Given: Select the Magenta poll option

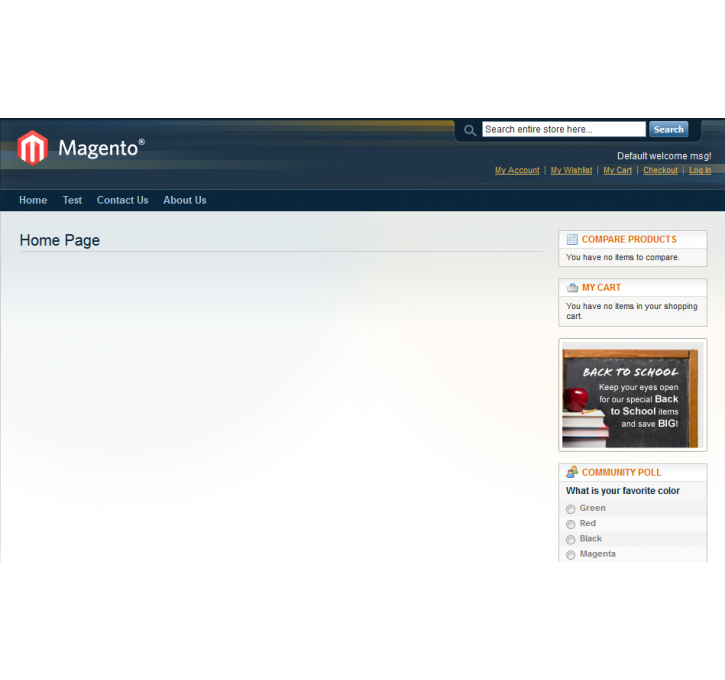Looking at the screenshot, I should click(571, 555).
